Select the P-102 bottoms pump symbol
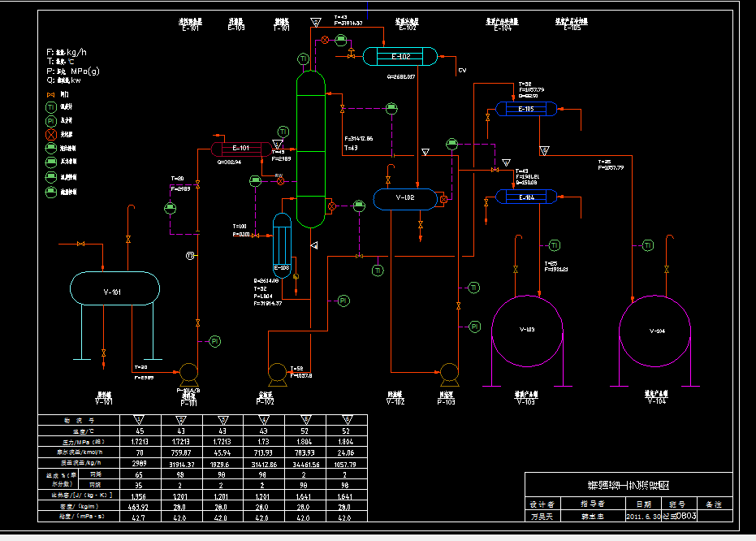Viewport: 756px width, 541px height. pos(277,374)
